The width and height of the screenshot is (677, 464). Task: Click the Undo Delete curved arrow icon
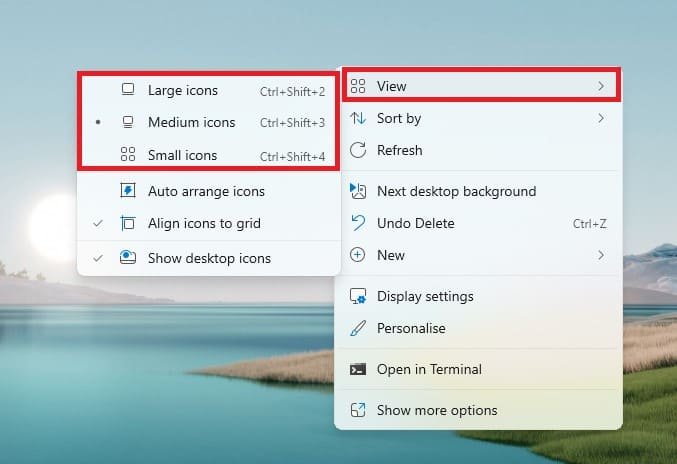pyautogui.click(x=357, y=223)
